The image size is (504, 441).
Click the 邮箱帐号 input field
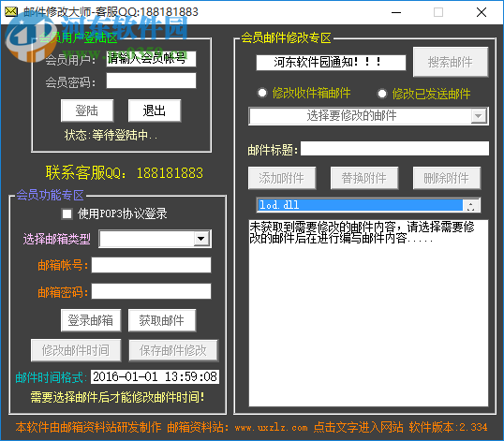pos(151,265)
